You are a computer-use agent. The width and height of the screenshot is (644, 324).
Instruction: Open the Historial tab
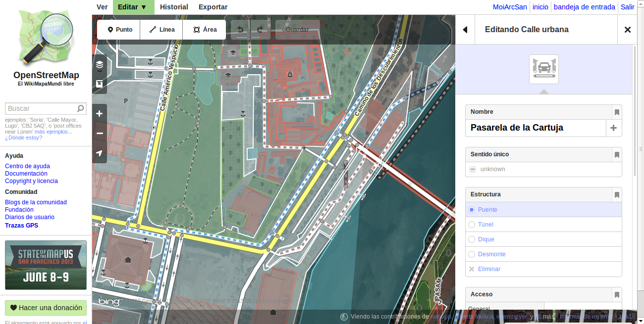click(x=174, y=7)
